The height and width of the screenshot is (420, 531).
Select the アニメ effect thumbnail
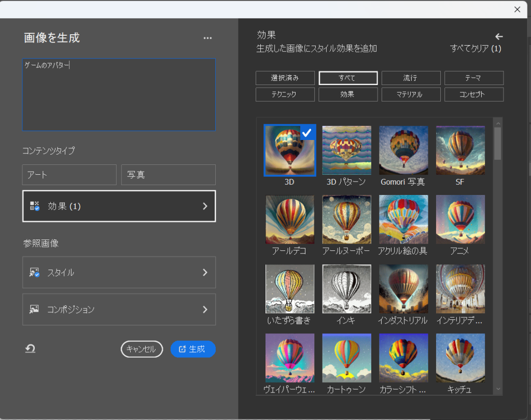(x=460, y=219)
